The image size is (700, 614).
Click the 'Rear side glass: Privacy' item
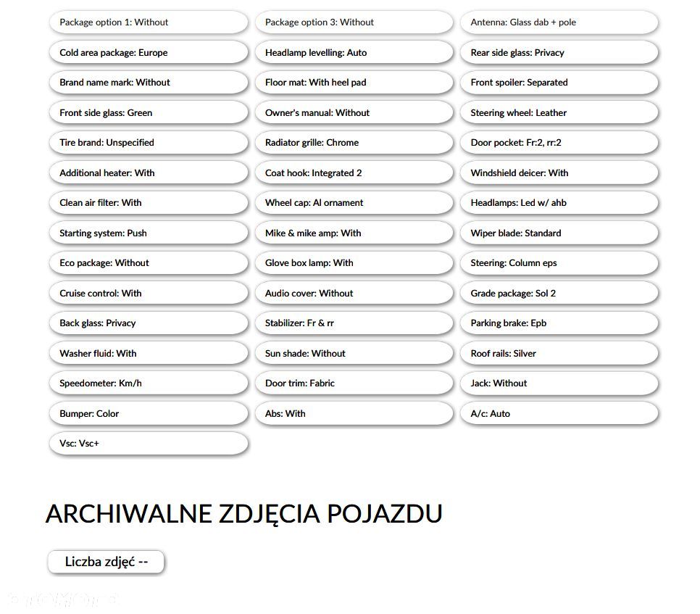coord(559,52)
